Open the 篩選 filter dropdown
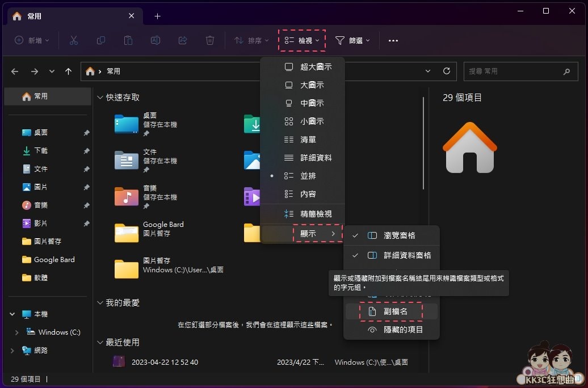The image size is (588, 388). coord(352,40)
